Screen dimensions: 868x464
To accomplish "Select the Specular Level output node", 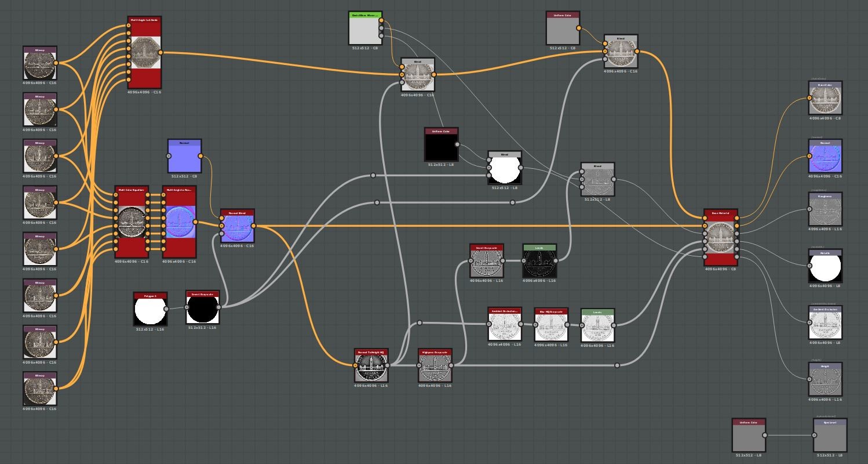I will point(829,435).
